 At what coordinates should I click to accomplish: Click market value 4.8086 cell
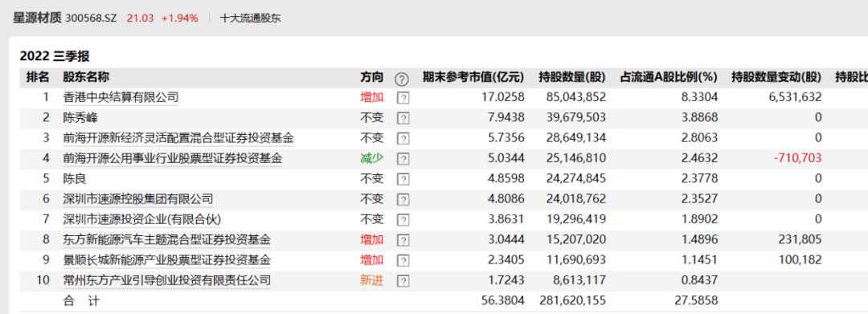pyautogui.click(x=506, y=199)
